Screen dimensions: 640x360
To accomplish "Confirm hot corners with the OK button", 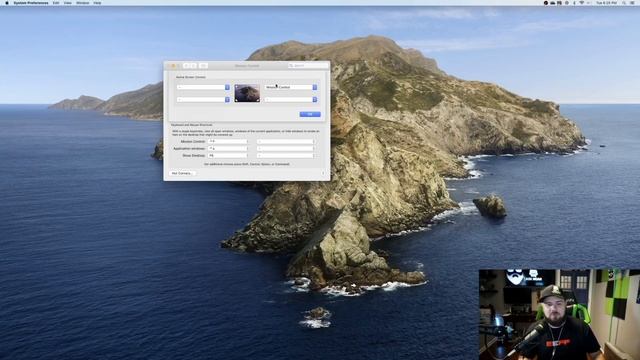I will pyautogui.click(x=310, y=114).
